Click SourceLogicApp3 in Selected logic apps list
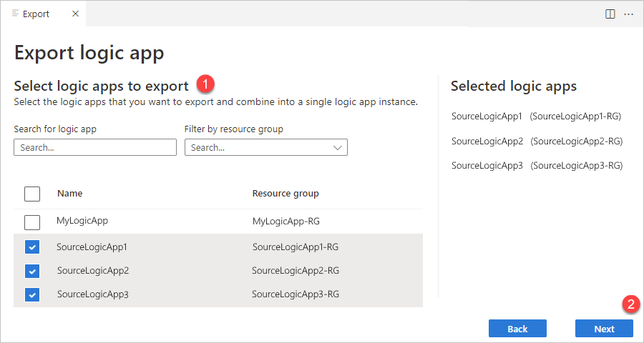Viewport: 644px width, 343px height. (x=487, y=166)
